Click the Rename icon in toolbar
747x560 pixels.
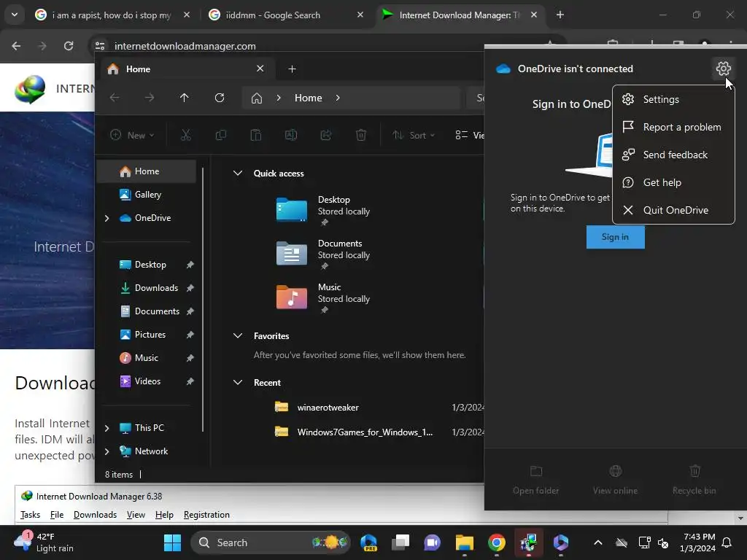click(290, 135)
